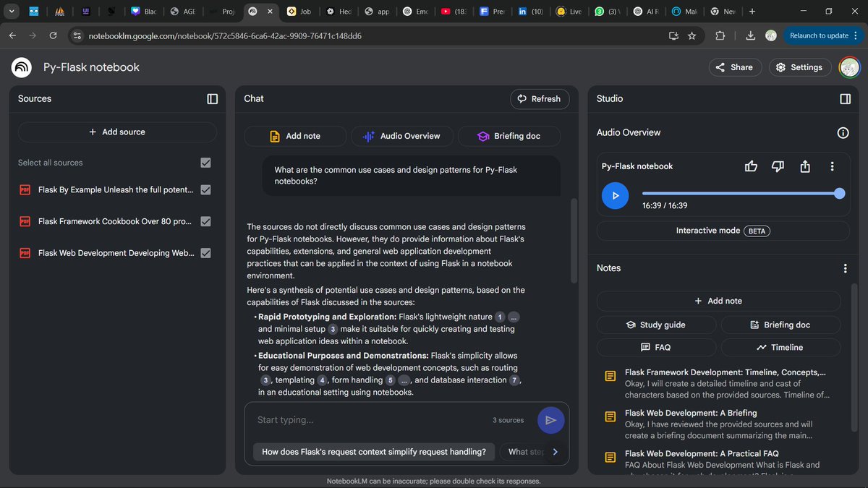This screenshot has height=488, width=868.
Task: Click citation 7 after database interaction
Action: tap(514, 380)
